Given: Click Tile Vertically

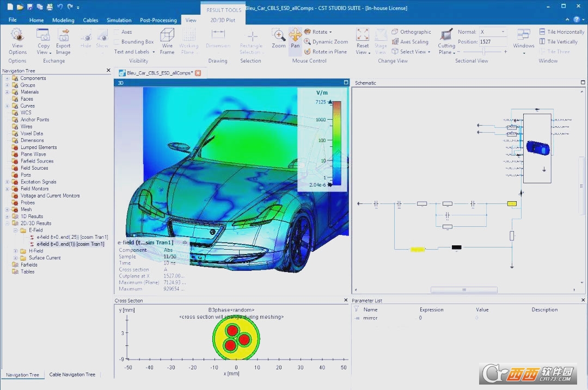Looking at the screenshot, I should point(559,41).
